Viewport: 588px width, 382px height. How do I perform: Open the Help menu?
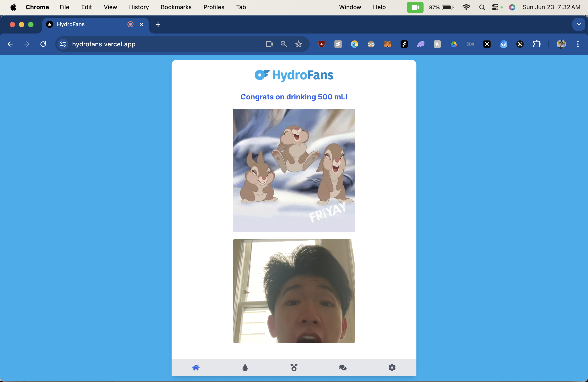(379, 7)
